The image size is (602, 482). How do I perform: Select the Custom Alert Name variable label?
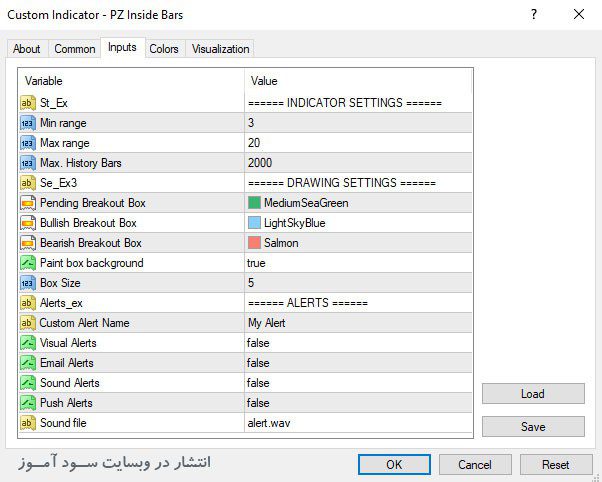click(x=84, y=323)
